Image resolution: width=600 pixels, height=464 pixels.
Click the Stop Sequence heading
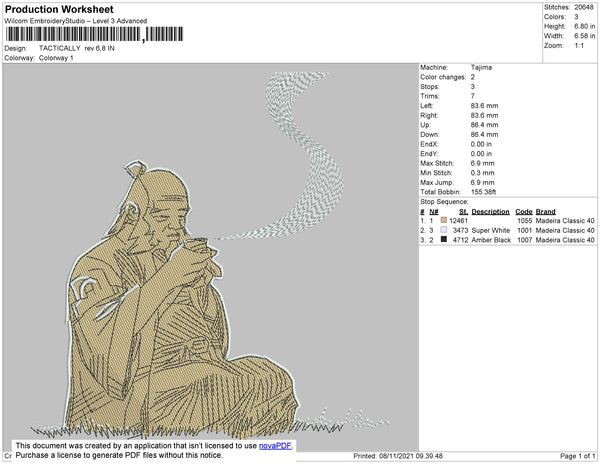[x=444, y=202]
